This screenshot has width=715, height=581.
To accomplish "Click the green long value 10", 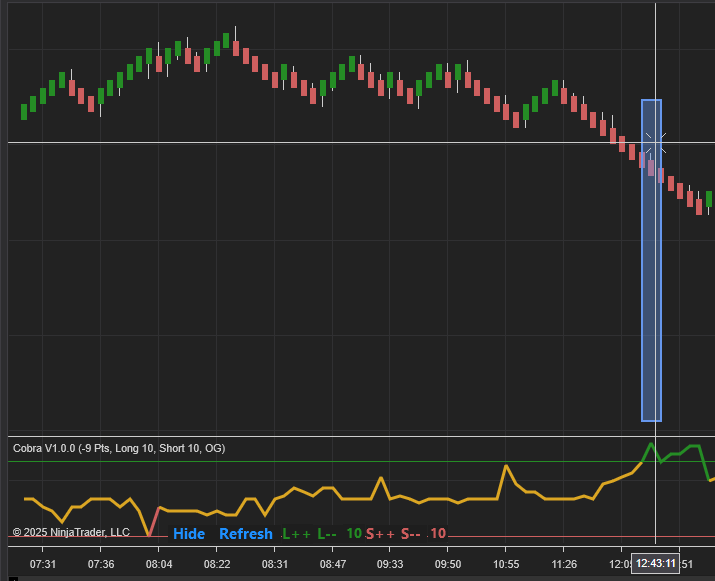I will 353,534.
